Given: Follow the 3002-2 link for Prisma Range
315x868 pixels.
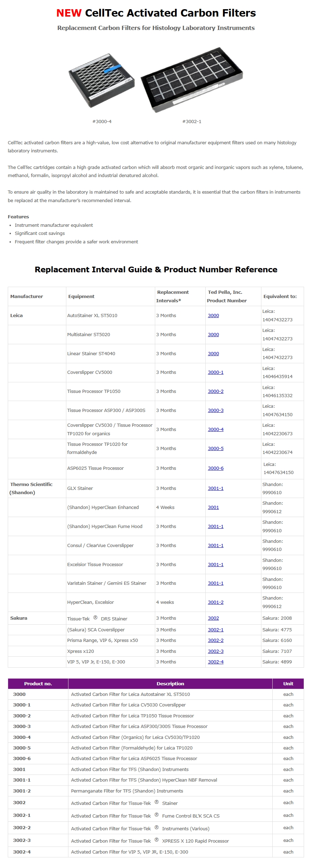Looking at the screenshot, I should [216, 641].
